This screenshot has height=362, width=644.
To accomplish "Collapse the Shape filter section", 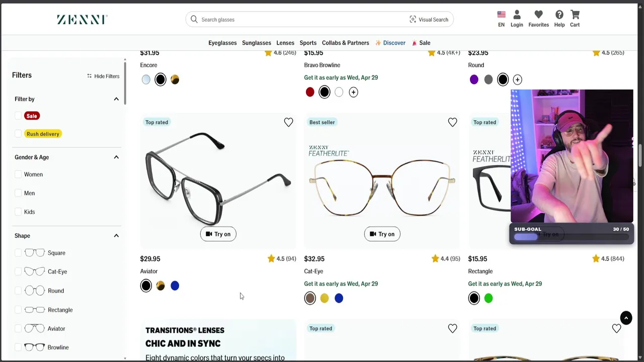I will [116, 236].
